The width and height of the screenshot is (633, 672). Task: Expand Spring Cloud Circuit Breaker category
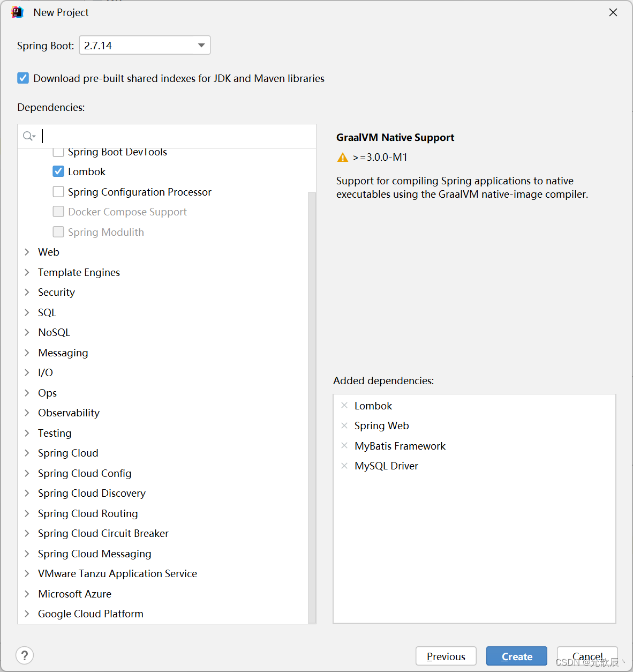(27, 533)
